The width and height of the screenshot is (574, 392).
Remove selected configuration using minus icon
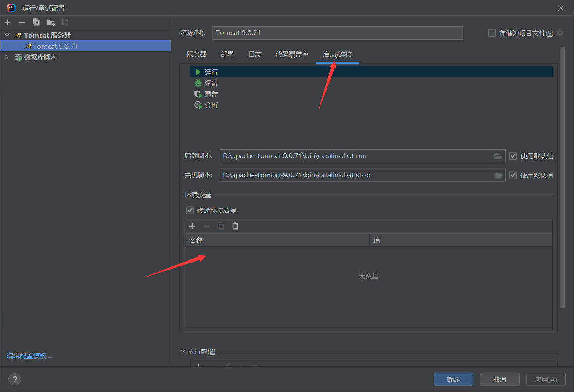coord(22,22)
